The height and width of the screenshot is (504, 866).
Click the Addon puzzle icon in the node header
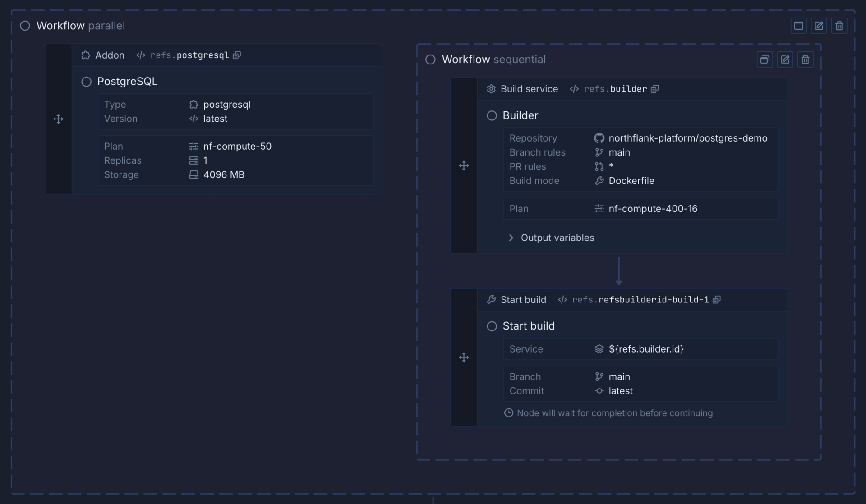tap(86, 55)
